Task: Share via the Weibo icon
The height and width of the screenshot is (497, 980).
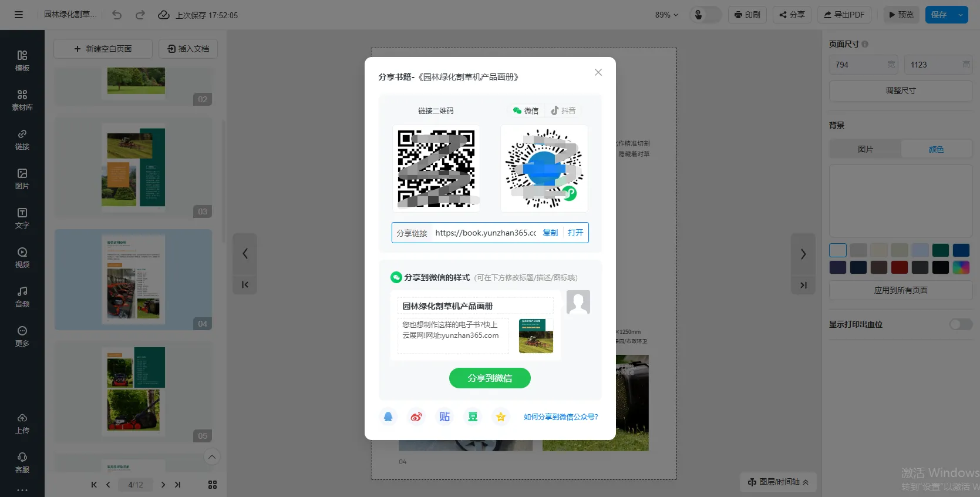Action: [416, 417]
